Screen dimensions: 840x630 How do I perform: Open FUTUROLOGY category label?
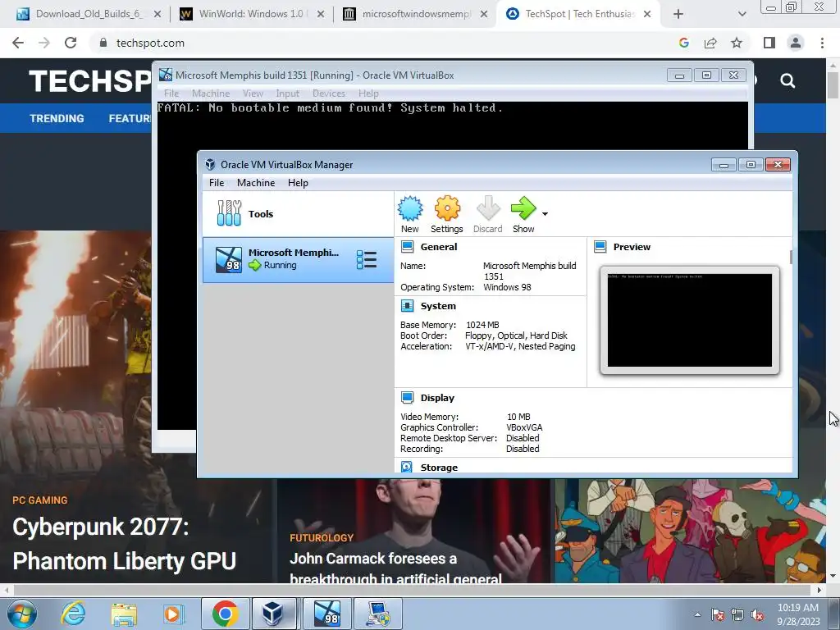pos(322,538)
